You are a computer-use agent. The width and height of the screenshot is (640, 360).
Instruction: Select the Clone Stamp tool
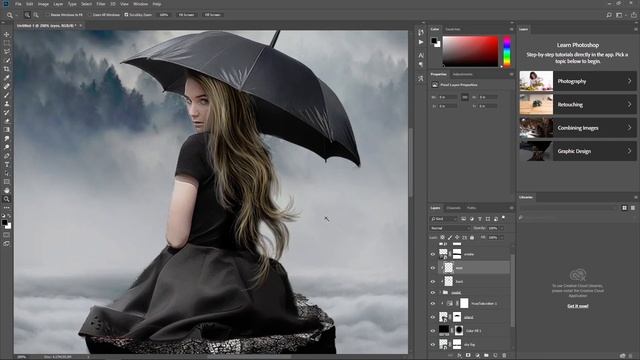tap(7, 104)
